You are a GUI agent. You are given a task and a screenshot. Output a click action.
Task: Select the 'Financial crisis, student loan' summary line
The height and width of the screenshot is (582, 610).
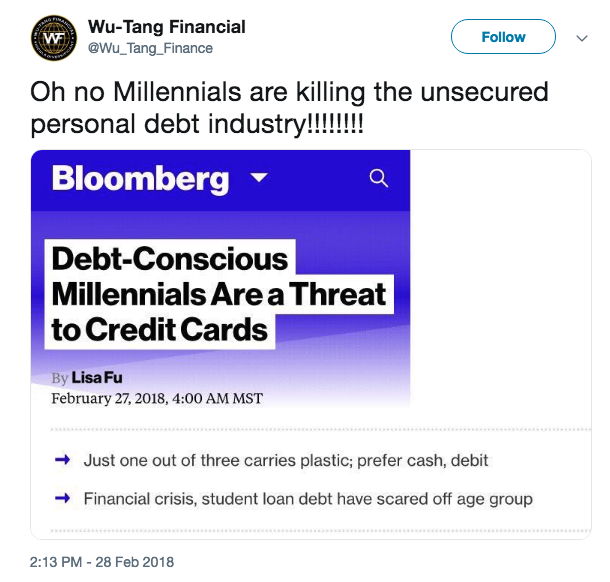click(308, 498)
